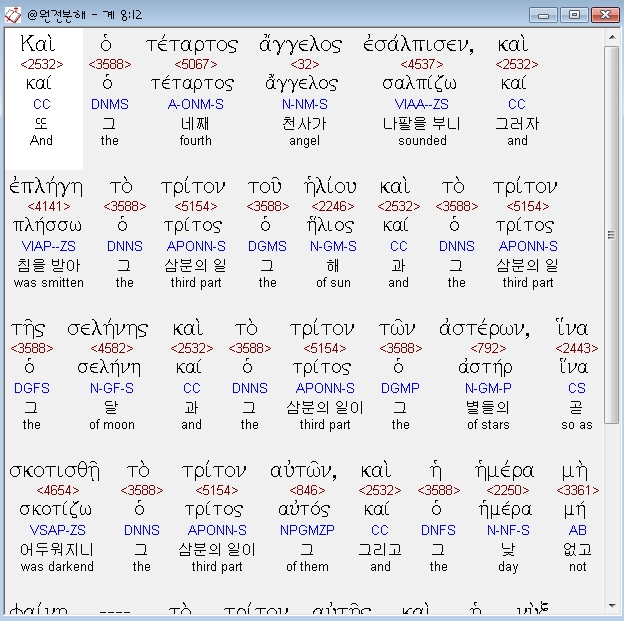The height and width of the screenshot is (621, 624).
Task: Click the parsing code VIAP--ZS
Action: [49, 246]
